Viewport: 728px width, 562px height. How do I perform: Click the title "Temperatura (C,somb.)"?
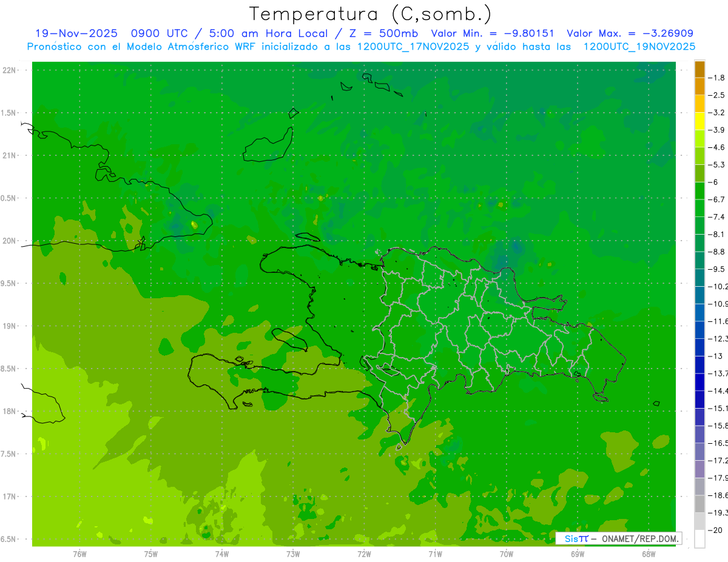click(x=370, y=14)
